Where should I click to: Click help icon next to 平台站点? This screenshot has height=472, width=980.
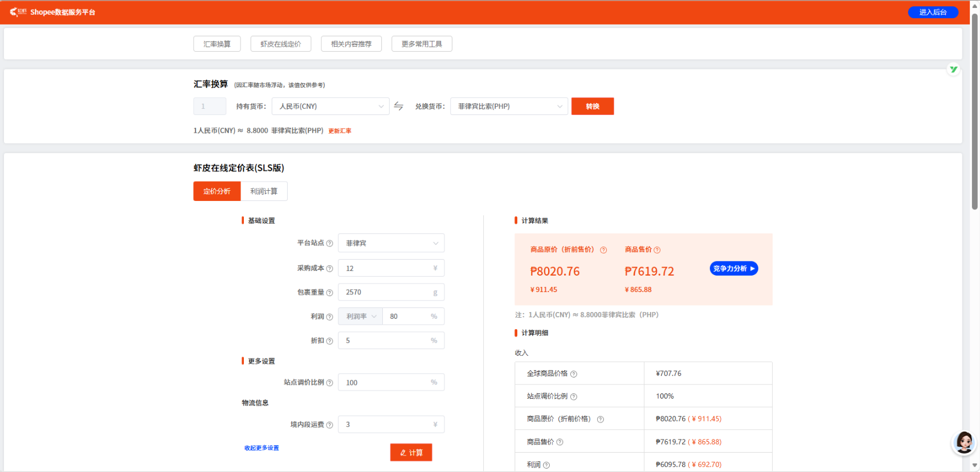pos(329,244)
